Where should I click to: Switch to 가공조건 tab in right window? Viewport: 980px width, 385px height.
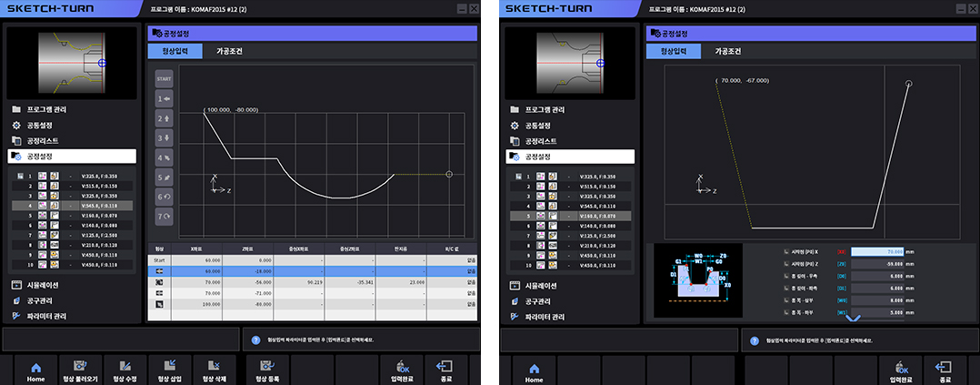click(728, 52)
